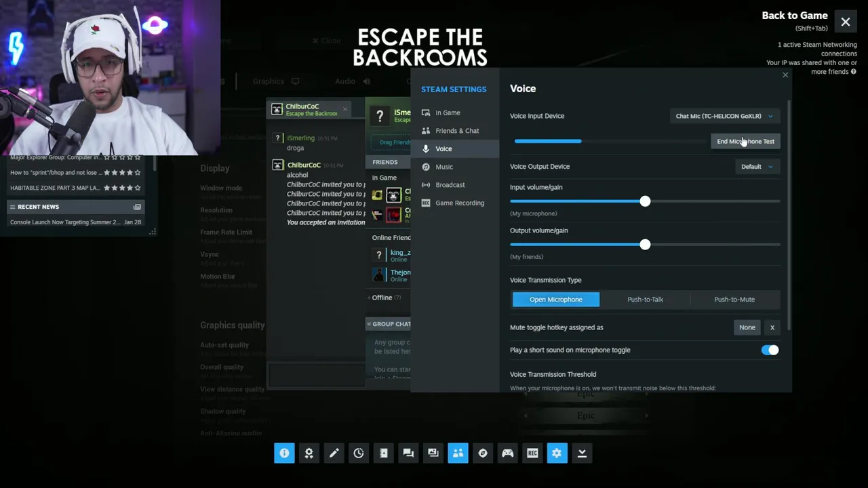Viewport: 868px width, 488px height.
Task: Open the Voice Output Device Default dropdown
Action: 757,167
